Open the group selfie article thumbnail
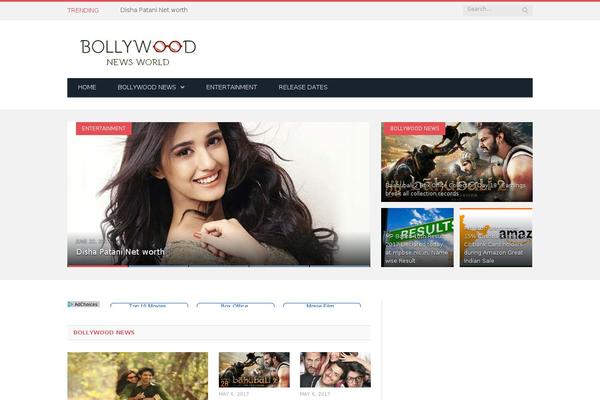600x400 pixels. (335, 370)
